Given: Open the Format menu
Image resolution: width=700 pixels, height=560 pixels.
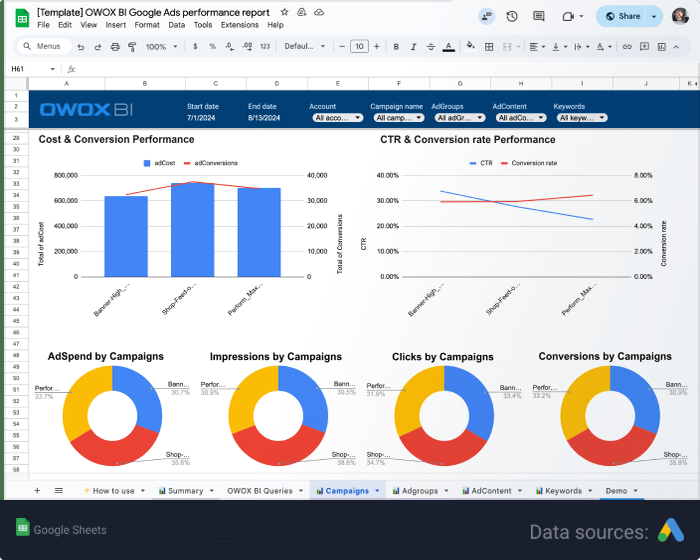Looking at the screenshot, I should (147, 25).
